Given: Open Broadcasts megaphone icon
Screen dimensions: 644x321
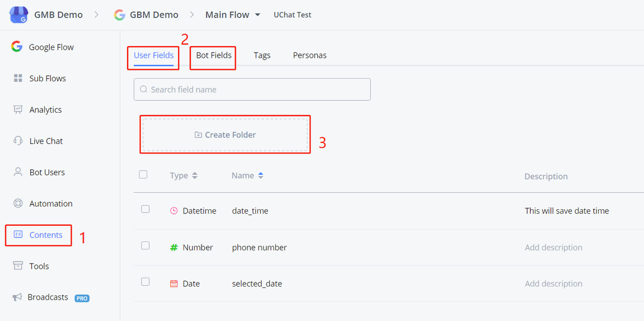Looking at the screenshot, I should click(17, 297).
